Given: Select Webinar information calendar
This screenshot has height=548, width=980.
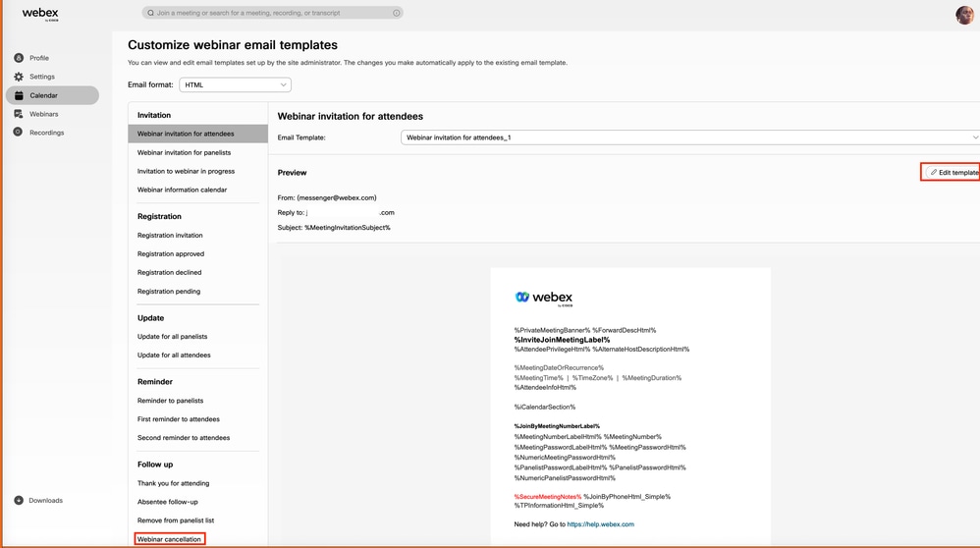Looking at the screenshot, I should [x=182, y=190].
